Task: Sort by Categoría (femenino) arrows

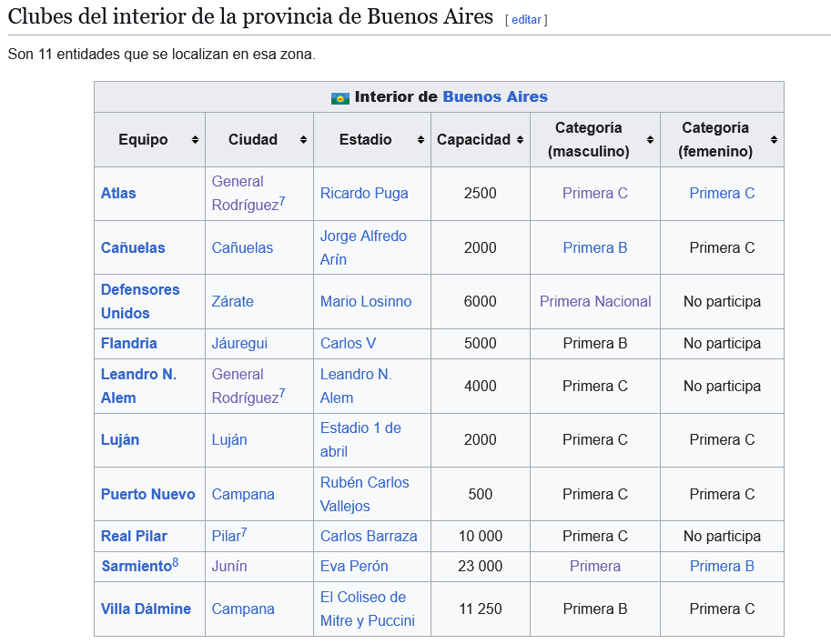Action: point(774,140)
